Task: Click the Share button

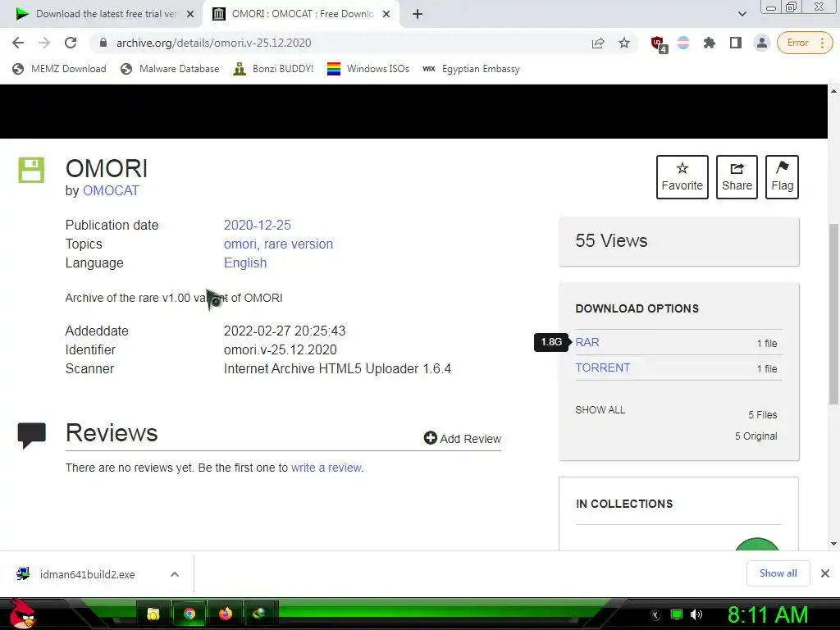Action: (x=737, y=177)
